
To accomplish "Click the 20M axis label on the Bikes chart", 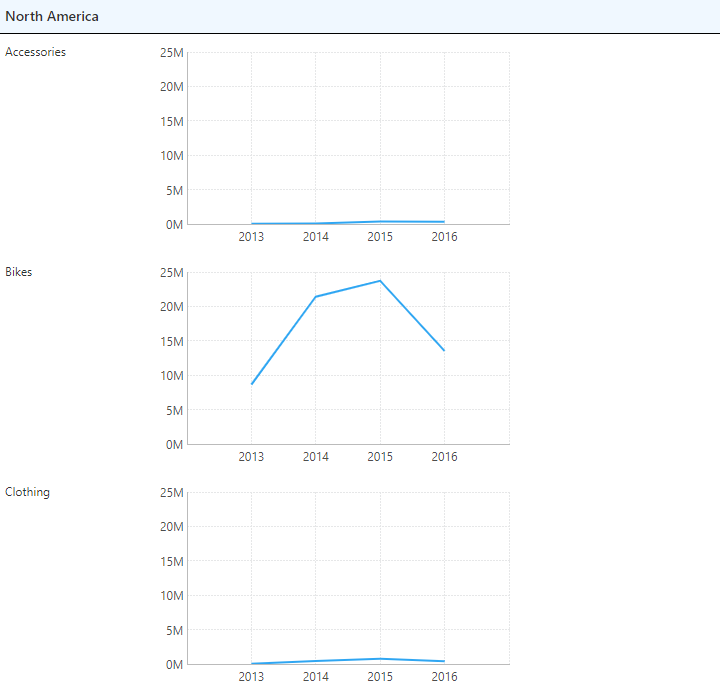I will tap(172, 307).
